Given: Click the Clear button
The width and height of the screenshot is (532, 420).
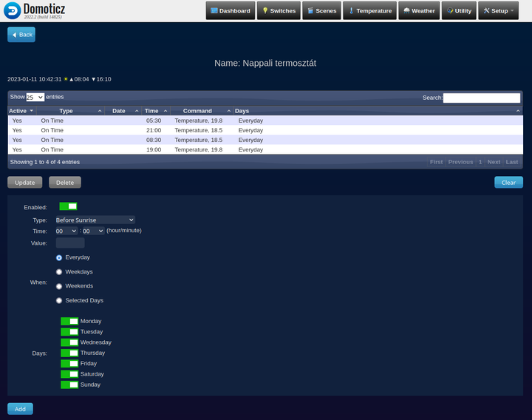Looking at the screenshot, I should pyautogui.click(x=508, y=183).
